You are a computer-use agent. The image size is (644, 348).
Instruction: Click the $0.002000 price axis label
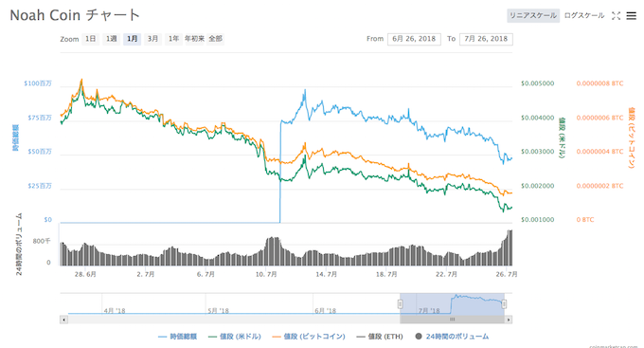click(537, 186)
